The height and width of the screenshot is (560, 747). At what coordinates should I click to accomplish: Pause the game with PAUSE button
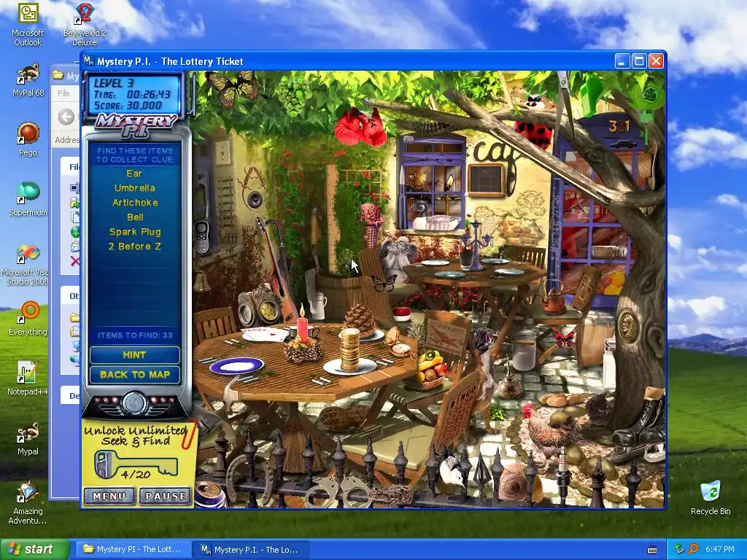pos(166,496)
